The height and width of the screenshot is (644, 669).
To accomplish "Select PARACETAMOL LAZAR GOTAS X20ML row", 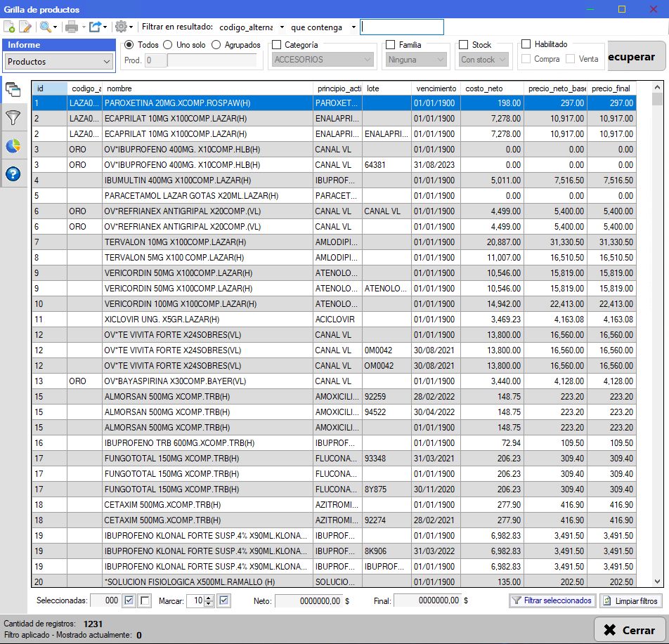I will 334,196.
